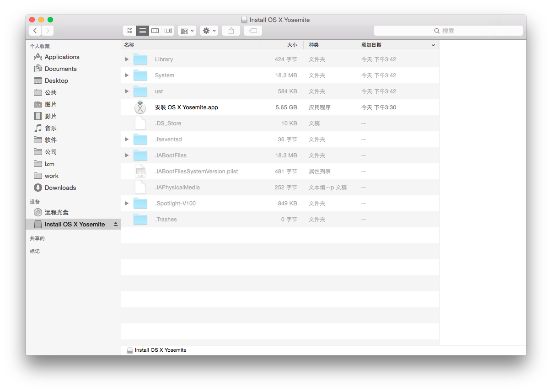Go back with the left arrow button

(35, 31)
